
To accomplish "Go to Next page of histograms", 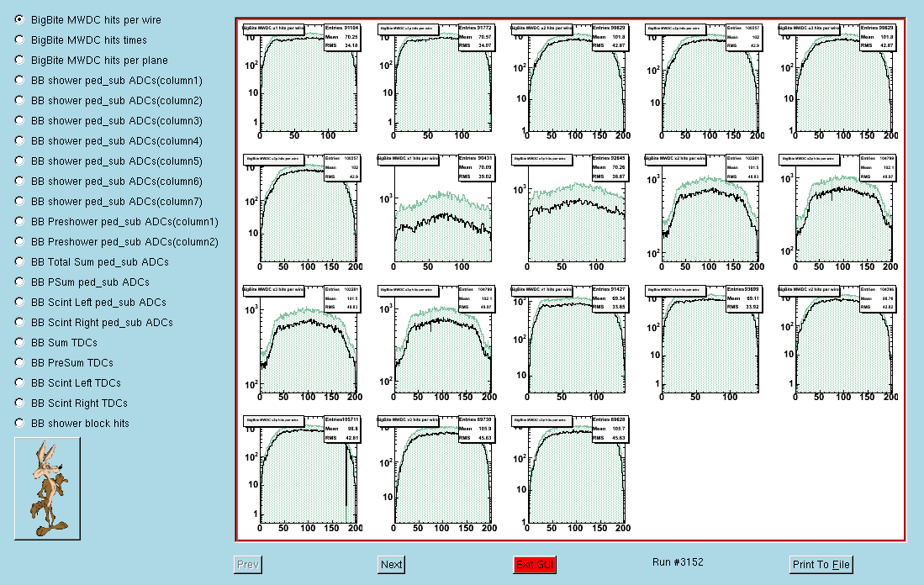I will (391, 564).
